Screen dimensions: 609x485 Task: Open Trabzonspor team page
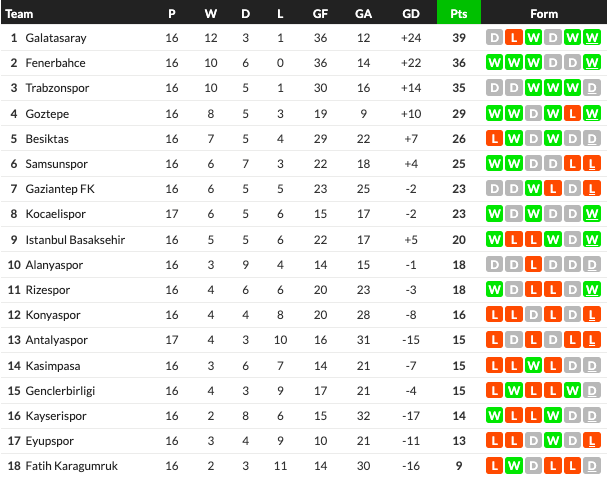58,88
